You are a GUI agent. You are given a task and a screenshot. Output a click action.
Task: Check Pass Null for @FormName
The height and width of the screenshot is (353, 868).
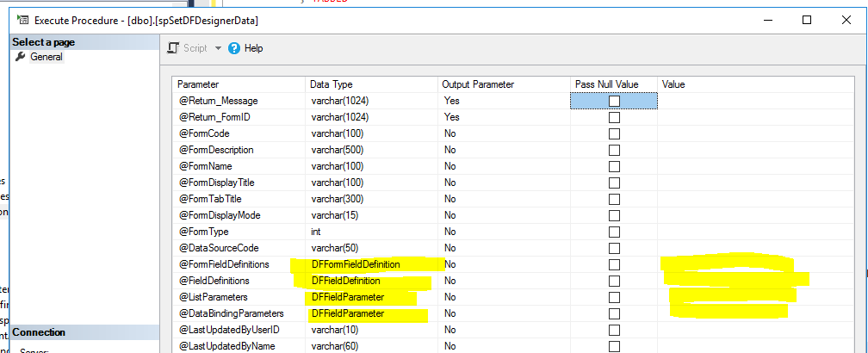(614, 166)
